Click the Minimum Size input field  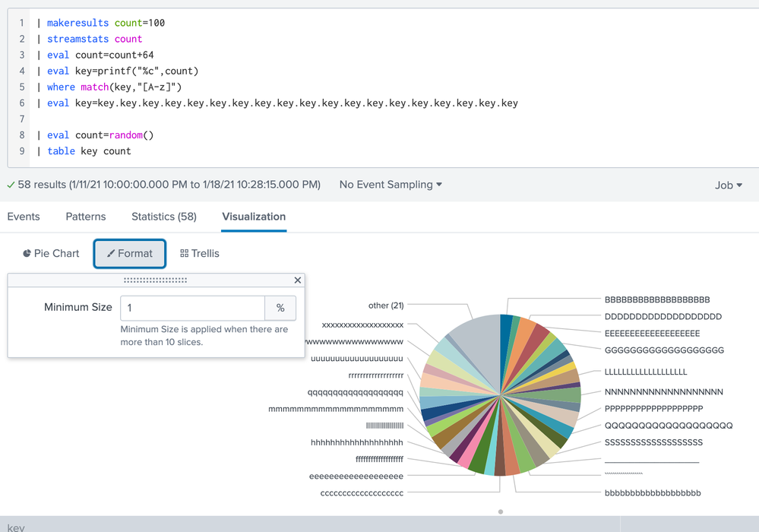193,308
